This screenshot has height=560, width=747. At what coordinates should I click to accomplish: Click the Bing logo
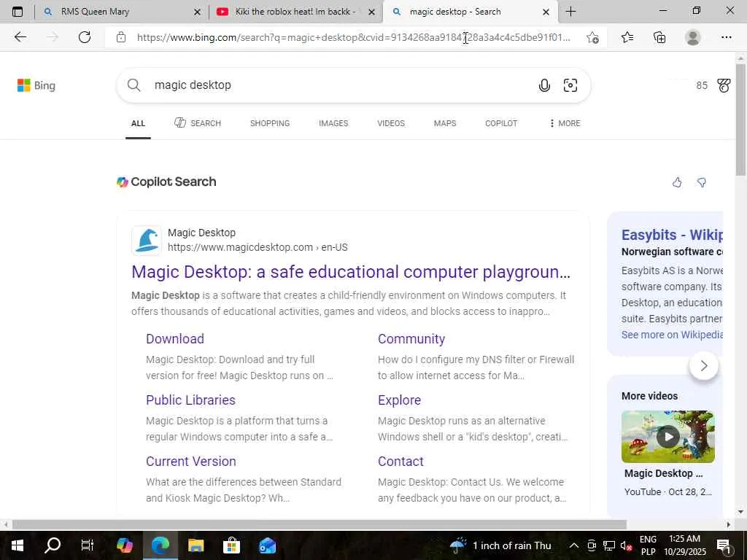(36, 85)
